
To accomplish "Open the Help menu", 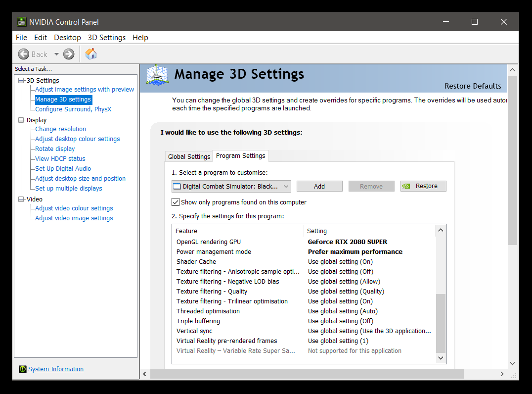I will click(x=140, y=37).
